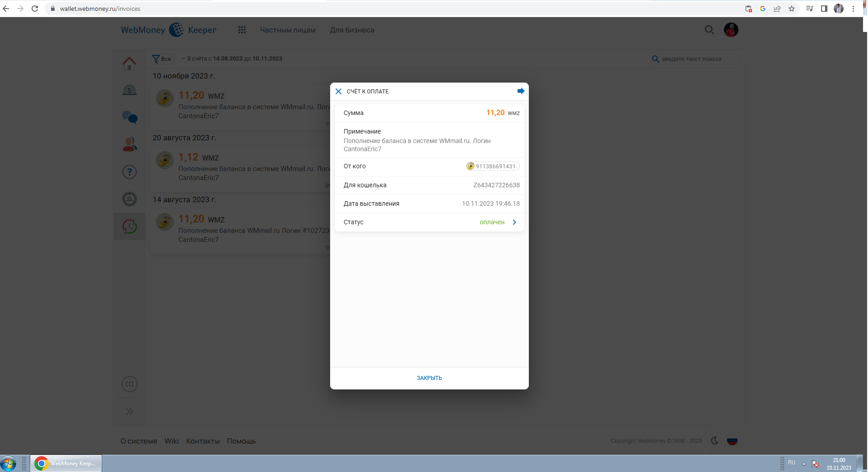Click coin icon of 1,12 WMZ invoice
This screenshot has height=472, width=868.
(165, 160)
